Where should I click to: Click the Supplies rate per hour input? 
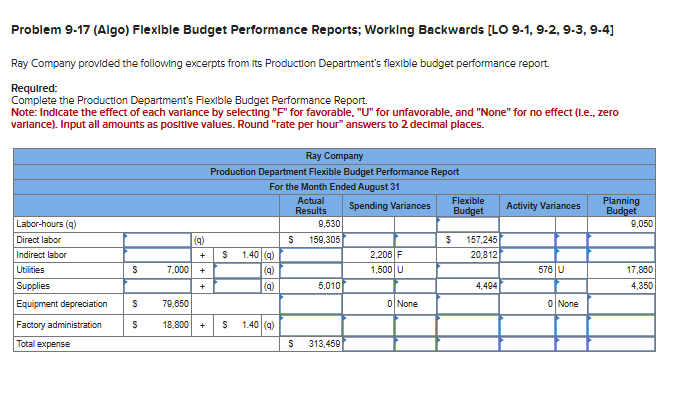pyautogui.click(x=238, y=286)
